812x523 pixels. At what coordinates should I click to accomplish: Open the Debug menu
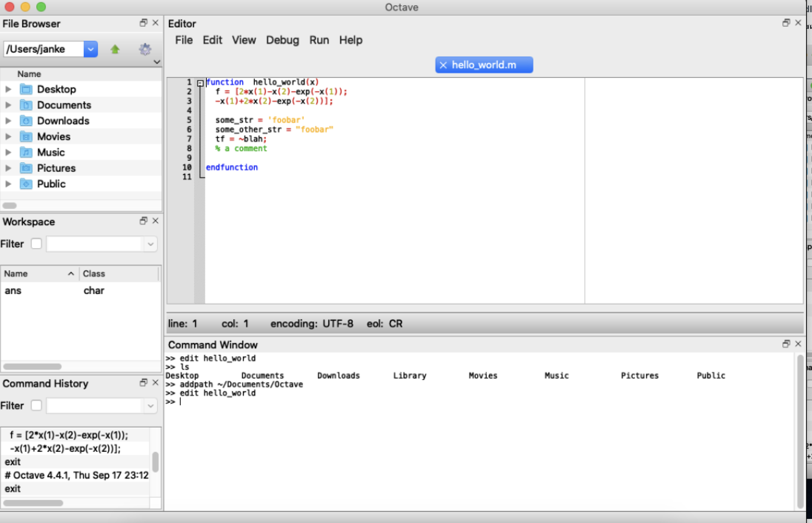click(x=282, y=40)
